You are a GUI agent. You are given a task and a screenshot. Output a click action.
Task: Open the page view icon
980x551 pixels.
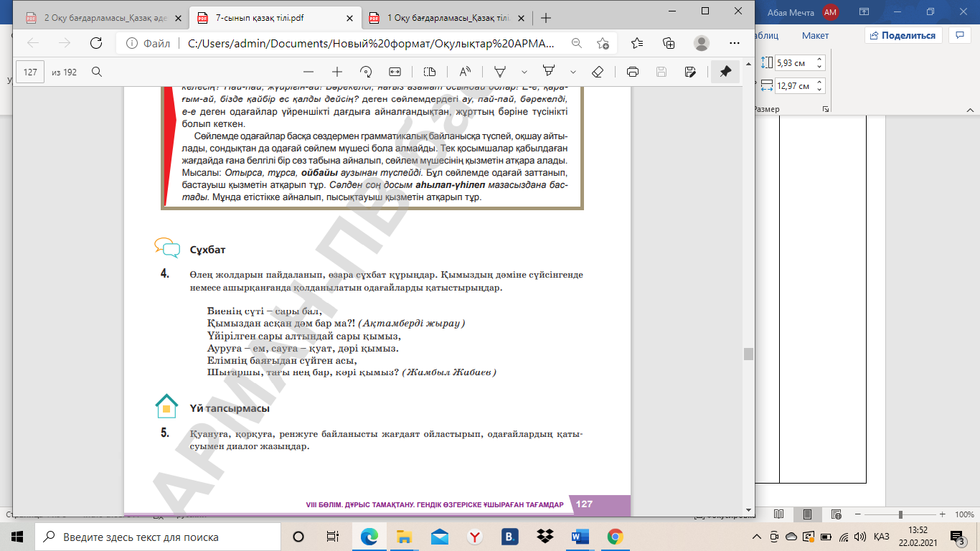[430, 72]
